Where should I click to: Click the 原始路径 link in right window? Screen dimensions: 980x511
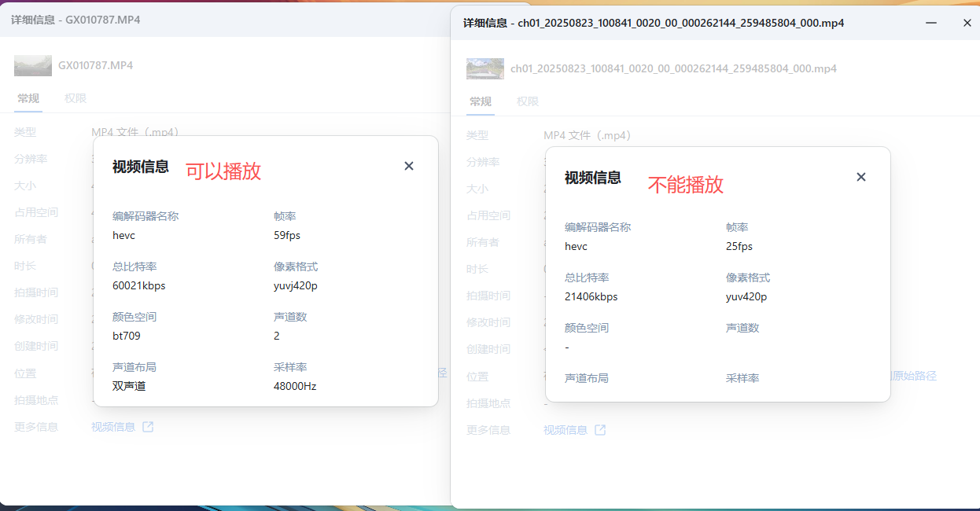click(x=914, y=376)
